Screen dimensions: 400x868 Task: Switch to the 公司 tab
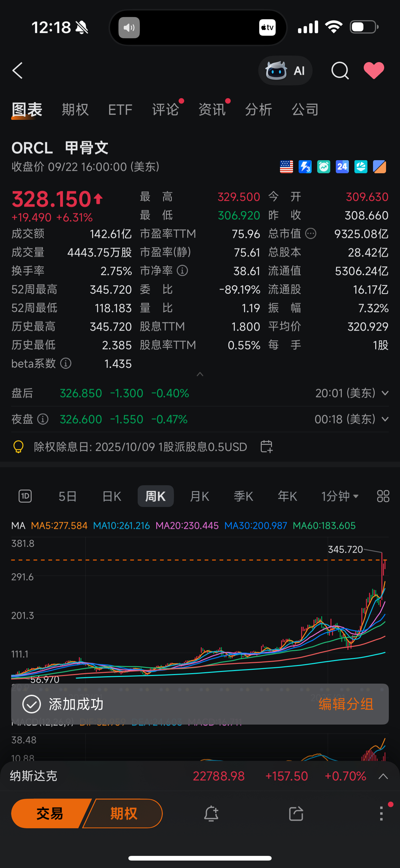pyautogui.click(x=305, y=110)
